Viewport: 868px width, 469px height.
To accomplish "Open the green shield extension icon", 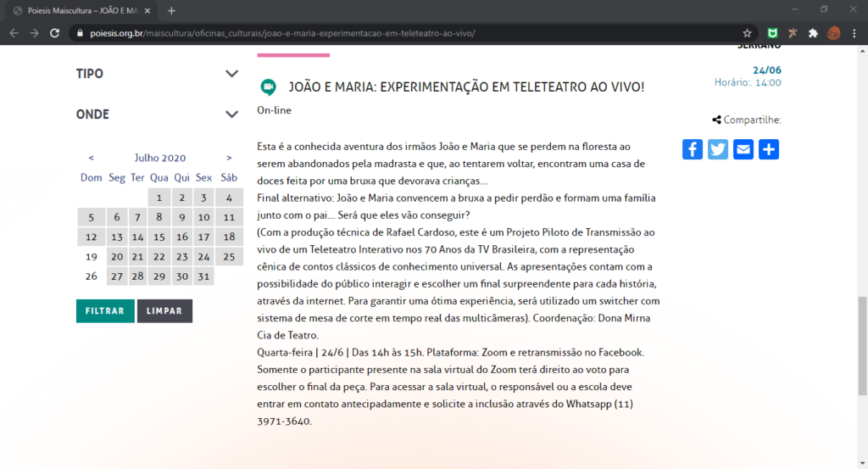I will pyautogui.click(x=772, y=33).
